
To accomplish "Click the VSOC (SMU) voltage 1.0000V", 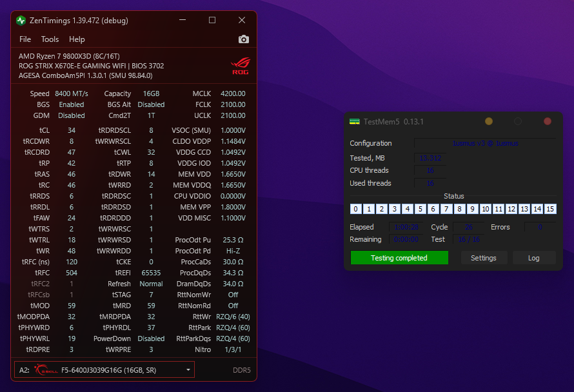I will (x=233, y=130).
